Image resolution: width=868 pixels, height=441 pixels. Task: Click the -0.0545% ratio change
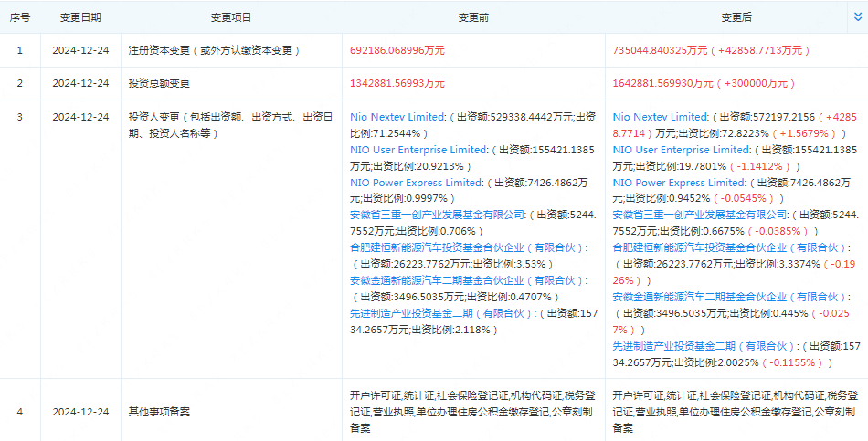746,198
